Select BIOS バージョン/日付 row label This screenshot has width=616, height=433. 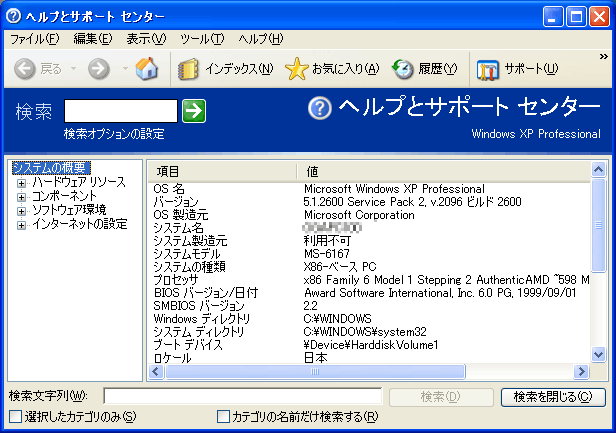(206, 293)
